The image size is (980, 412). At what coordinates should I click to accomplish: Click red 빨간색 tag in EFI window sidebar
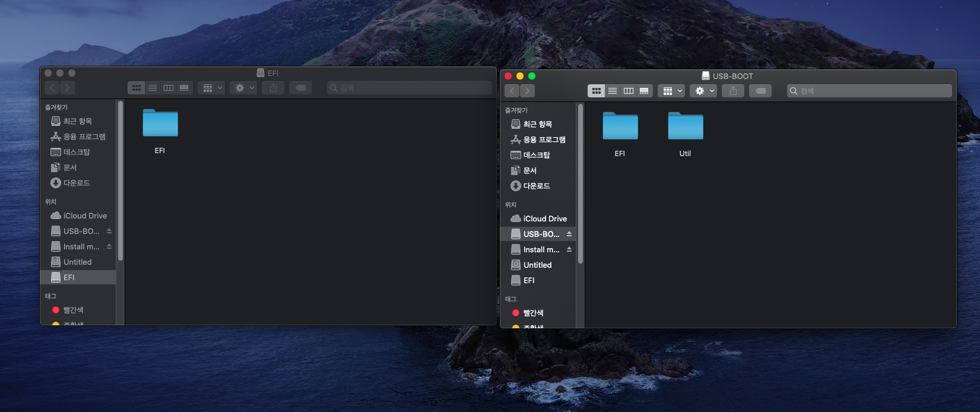tap(78, 310)
